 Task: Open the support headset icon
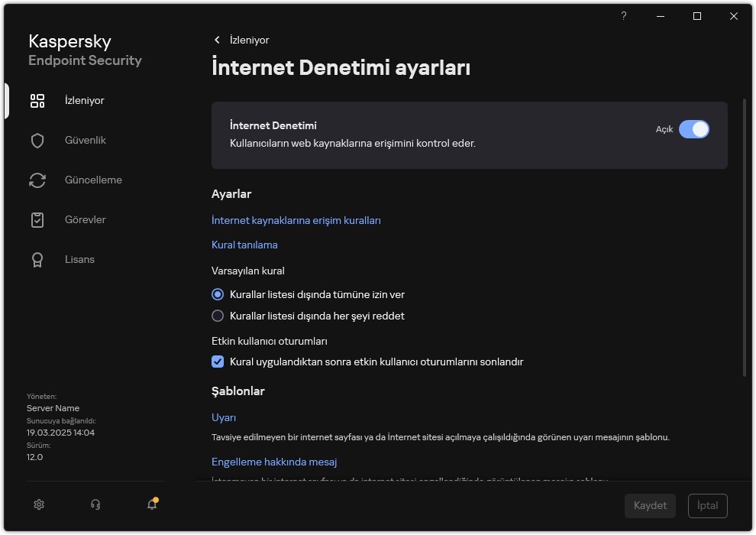pos(95,504)
